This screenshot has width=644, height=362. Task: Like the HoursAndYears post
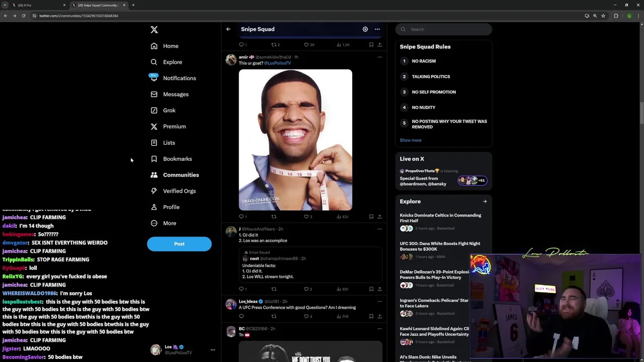click(307, 289)
